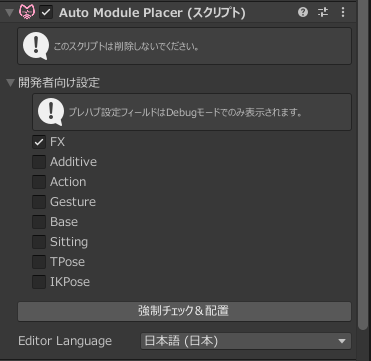This screenshot has width=371, height=361.
Task: Click the Auto Module Placer (スクリプト) title
Action: point(152,13)
